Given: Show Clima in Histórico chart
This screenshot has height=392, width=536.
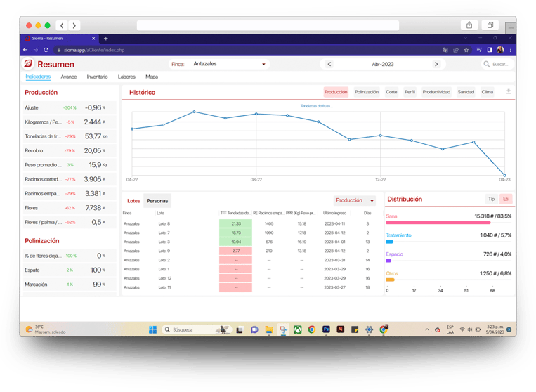Looking at the screenshot, I should [487, 92].
